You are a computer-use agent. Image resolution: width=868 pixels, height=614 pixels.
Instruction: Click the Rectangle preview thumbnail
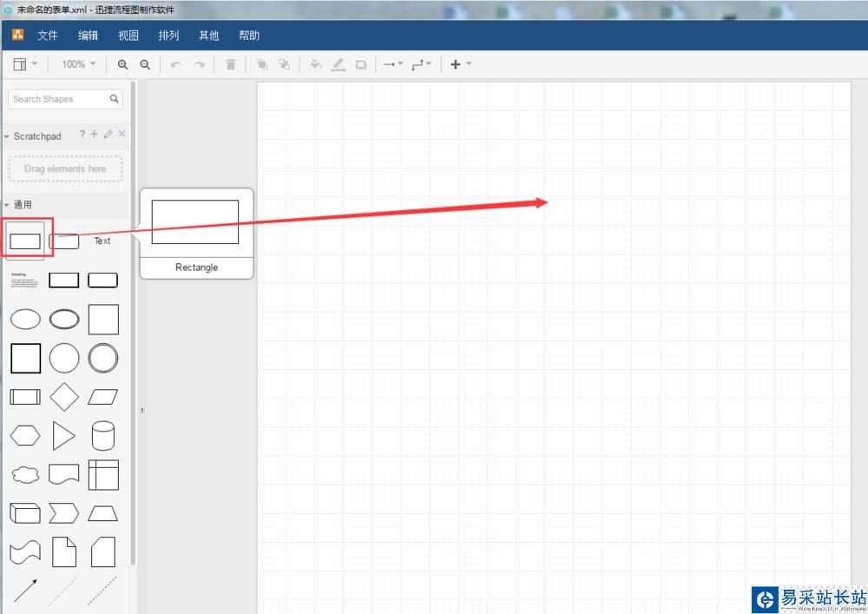[195, 222]
